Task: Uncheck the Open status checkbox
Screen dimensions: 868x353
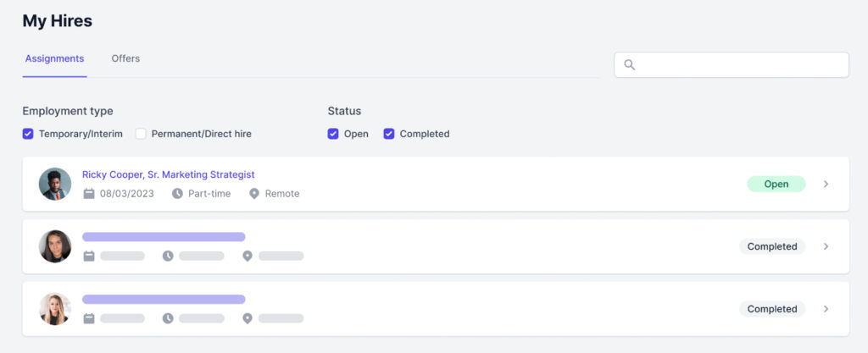Action: (333, 134)
